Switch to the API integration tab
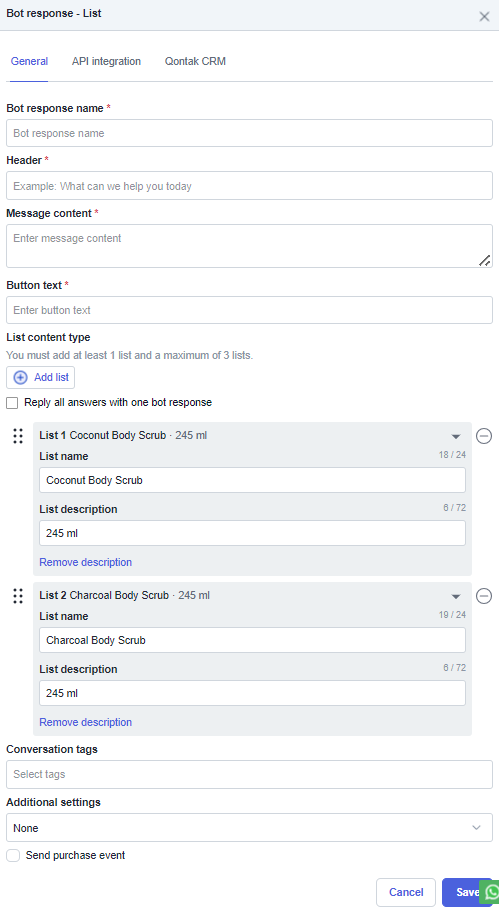Screen dimensions: 499x914 [x=106, y=61]
